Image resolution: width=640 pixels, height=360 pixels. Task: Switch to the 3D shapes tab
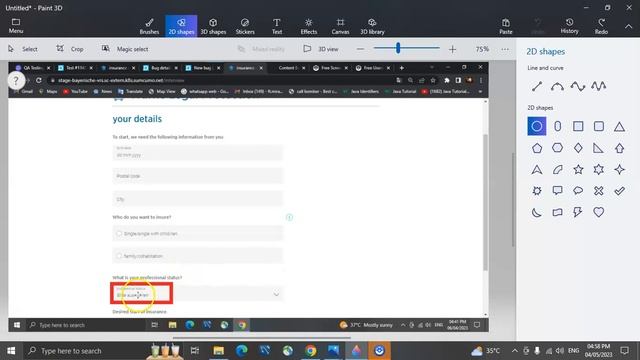[213, 26]
